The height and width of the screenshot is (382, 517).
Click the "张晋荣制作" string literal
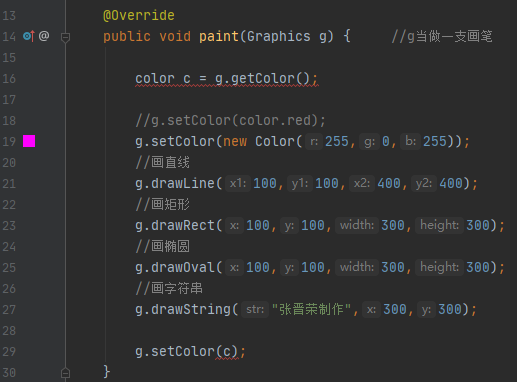pos(311,309)
